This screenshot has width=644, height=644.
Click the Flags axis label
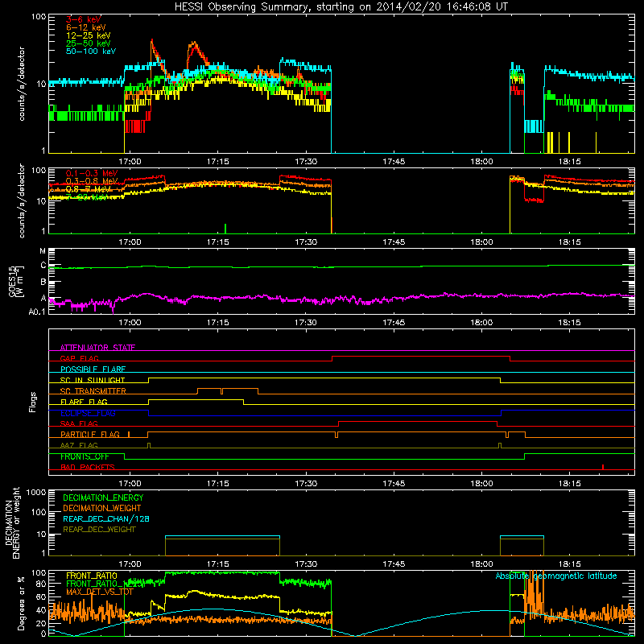(33, 402)
